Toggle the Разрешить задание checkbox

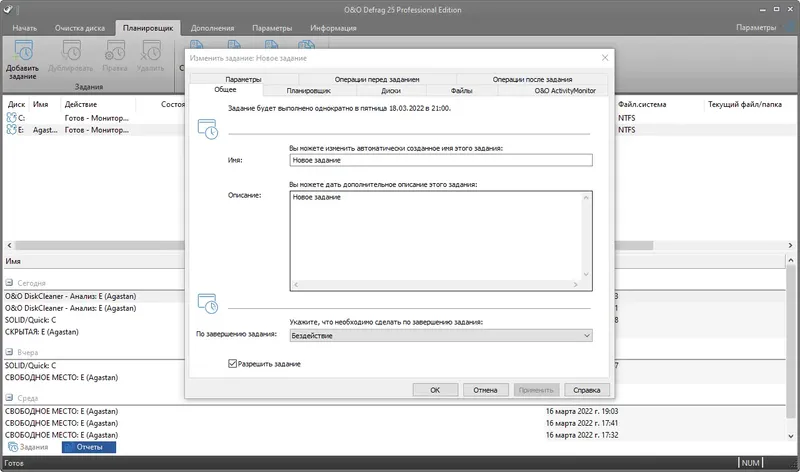click(x=233, y=364)
